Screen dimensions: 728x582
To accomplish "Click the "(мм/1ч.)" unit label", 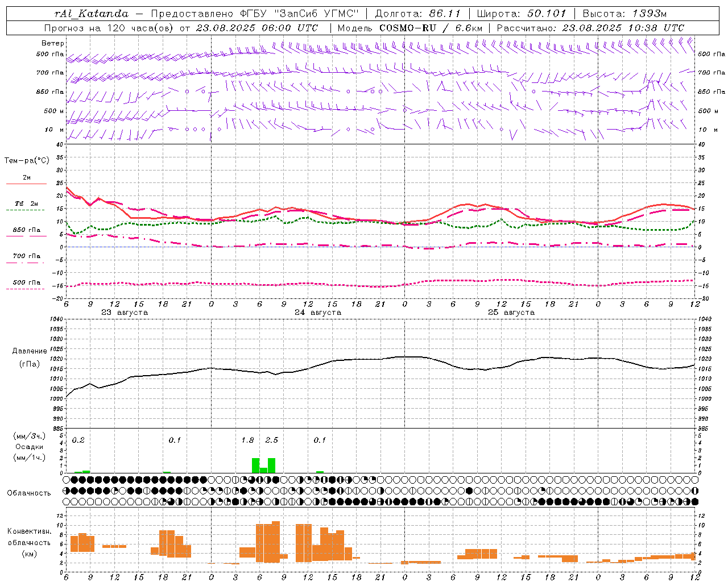I will click(29, 458).
